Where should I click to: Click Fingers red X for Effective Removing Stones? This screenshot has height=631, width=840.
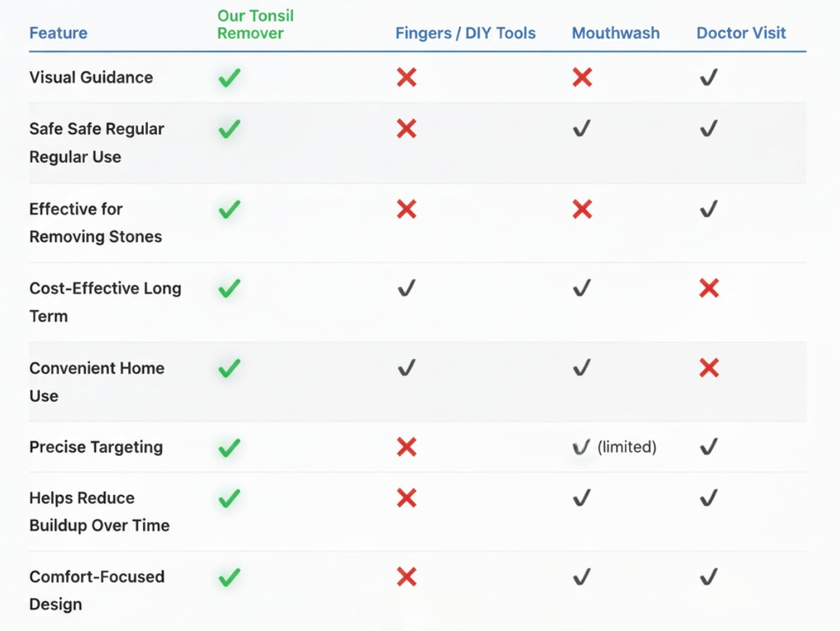pyautogui.click(x=407, y=209)
